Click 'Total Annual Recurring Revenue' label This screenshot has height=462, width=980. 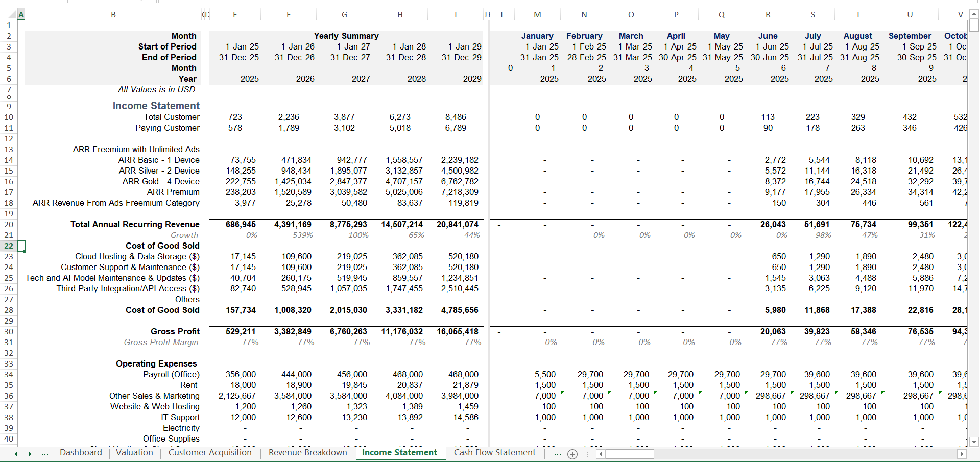pyautogui.click(x=135, y=225)
